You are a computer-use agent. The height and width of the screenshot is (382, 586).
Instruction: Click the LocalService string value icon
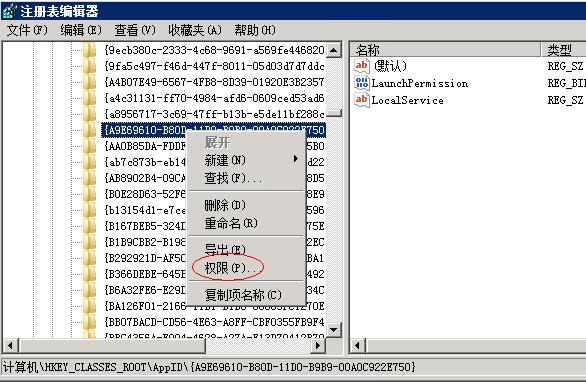pyautogui.click(x=361, y=99)
